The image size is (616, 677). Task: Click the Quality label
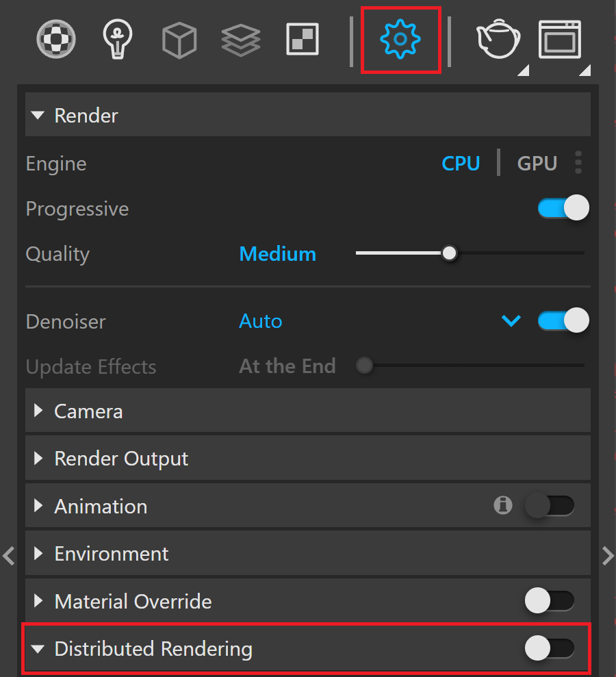click(x=57, y=254)
